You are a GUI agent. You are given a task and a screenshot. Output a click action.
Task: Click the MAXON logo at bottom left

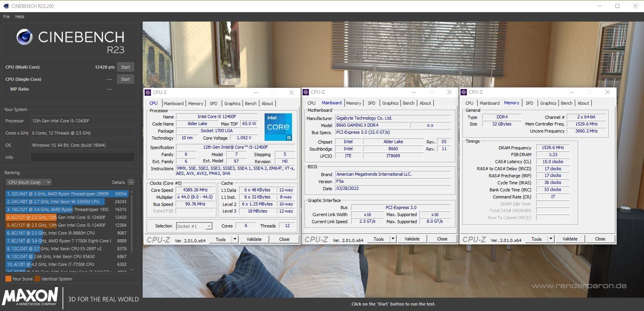[x=30, y=296]
